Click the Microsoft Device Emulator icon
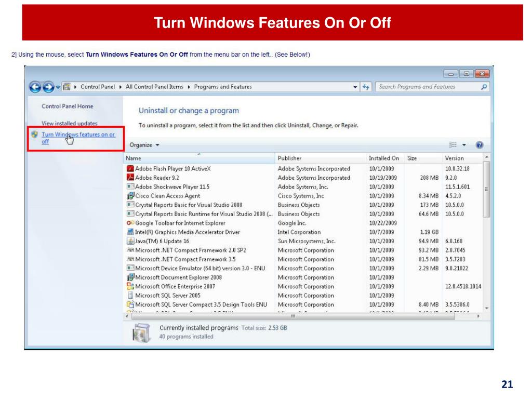 coord(130,268)
